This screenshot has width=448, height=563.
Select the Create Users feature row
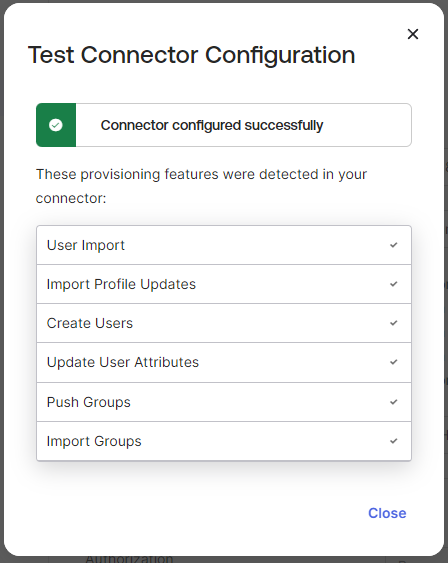224,323
